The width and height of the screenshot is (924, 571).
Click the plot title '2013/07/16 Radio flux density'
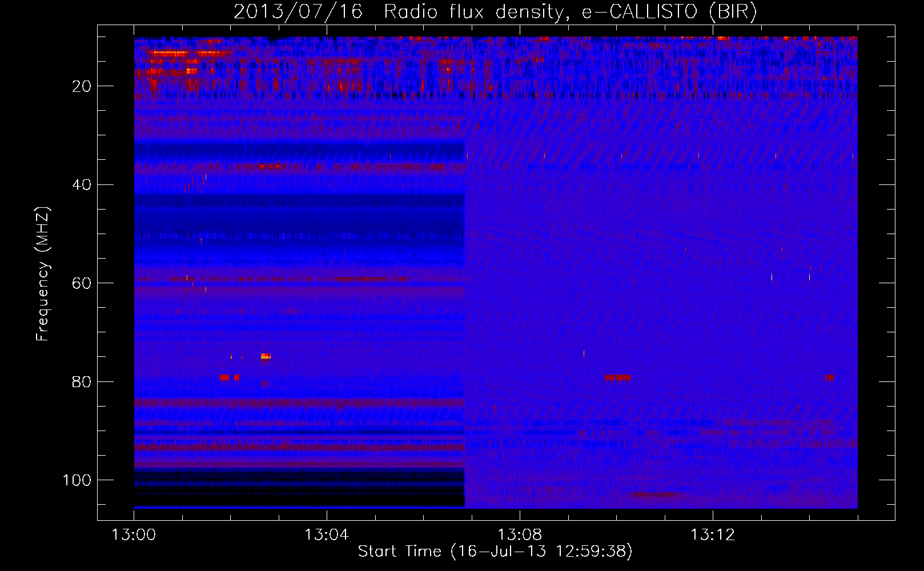coord(397,12)
